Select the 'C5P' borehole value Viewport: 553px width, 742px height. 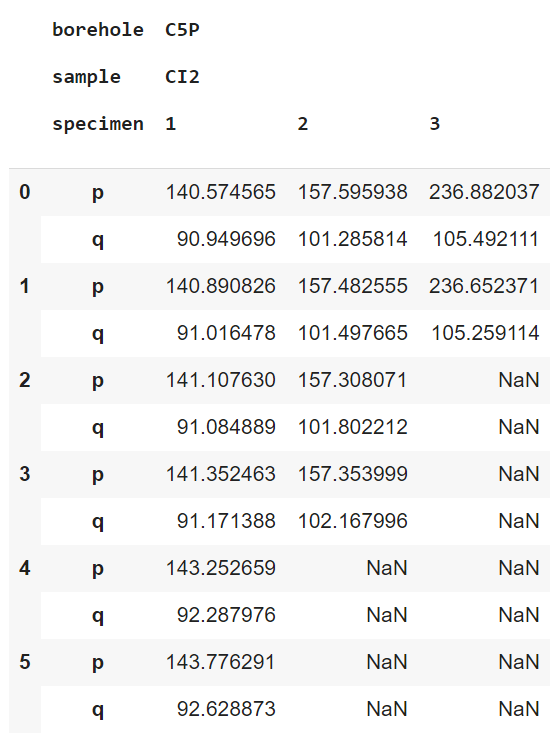pyautogui.click(x=182, y=30)
